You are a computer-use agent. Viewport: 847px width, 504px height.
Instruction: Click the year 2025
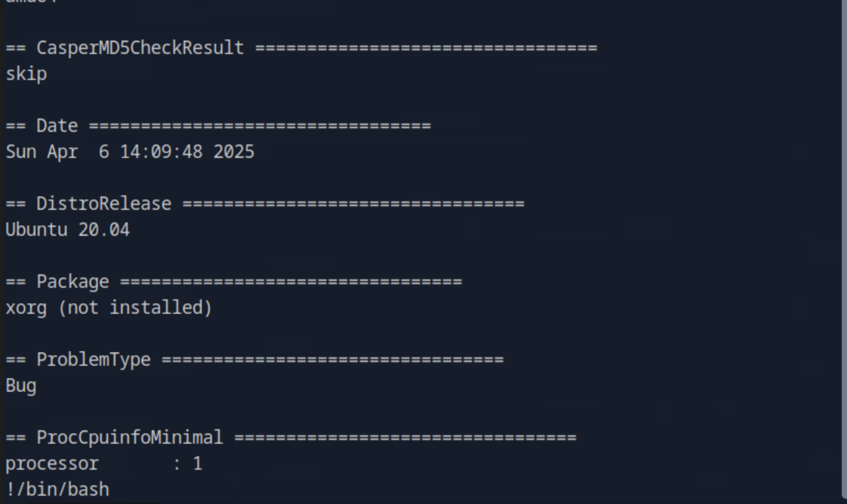coord(234,152)
